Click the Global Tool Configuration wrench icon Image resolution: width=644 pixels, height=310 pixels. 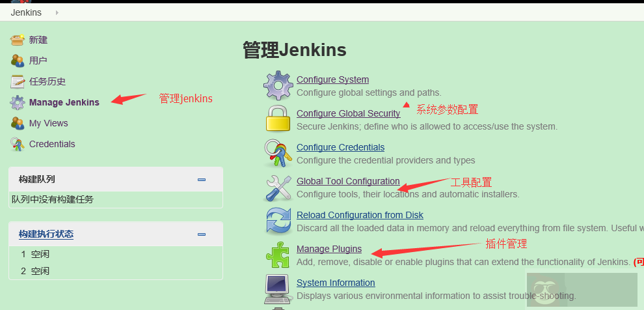[278, 188]
